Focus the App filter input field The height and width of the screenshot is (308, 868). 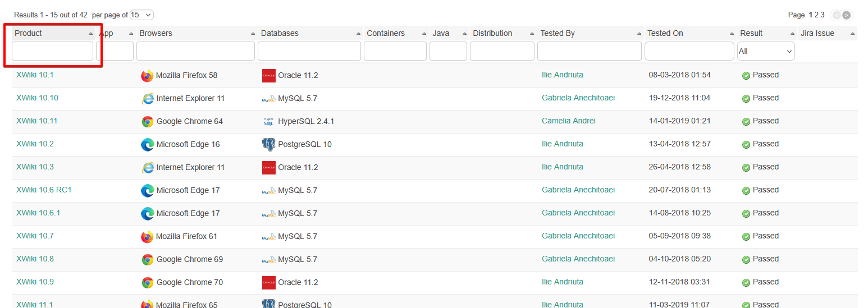coord(115,51)
